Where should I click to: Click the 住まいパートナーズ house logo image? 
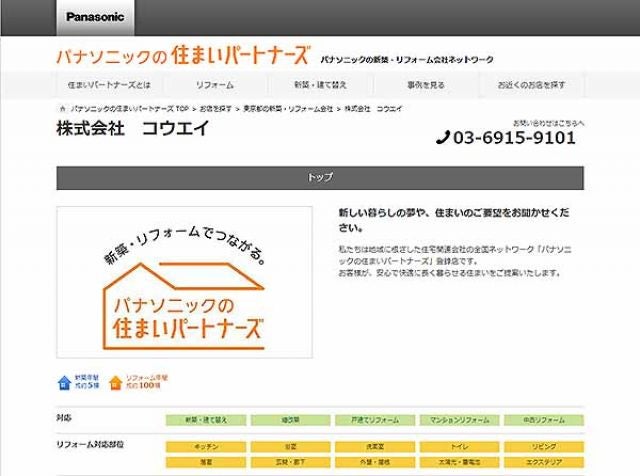click(x=184, y=282)
